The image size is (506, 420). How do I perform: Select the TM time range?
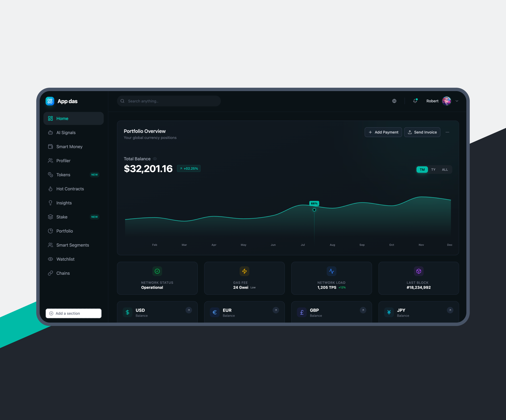(422, 170)
